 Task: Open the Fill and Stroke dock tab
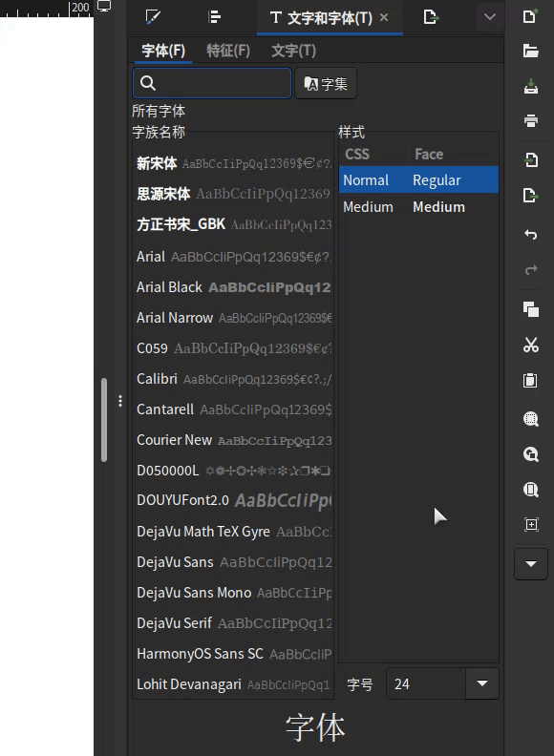coord(153,18)
